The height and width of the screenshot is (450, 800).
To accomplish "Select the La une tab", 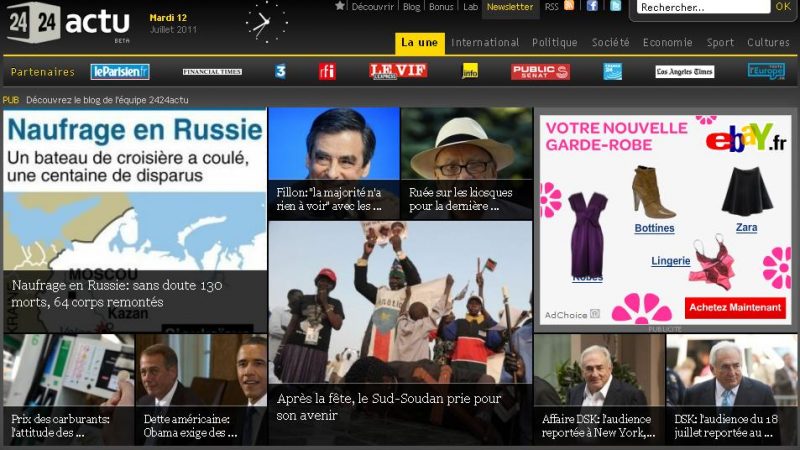I will (419, 43).
